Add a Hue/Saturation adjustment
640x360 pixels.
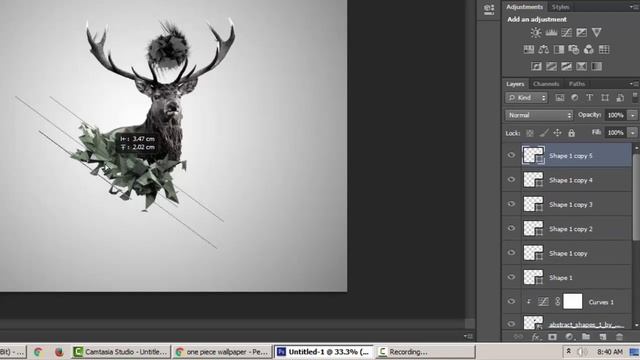click(529, 50)
